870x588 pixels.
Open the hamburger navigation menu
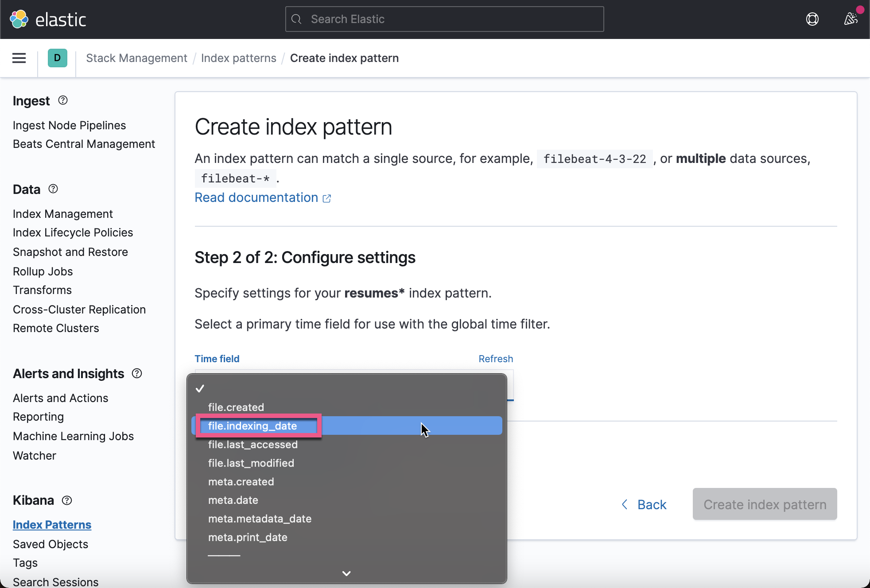point(19,58)
